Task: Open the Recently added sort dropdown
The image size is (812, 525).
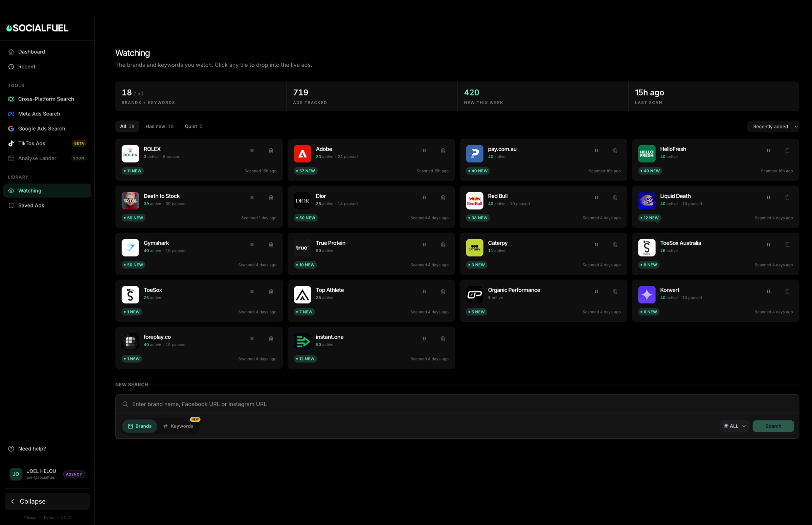Action: (773, 127)
